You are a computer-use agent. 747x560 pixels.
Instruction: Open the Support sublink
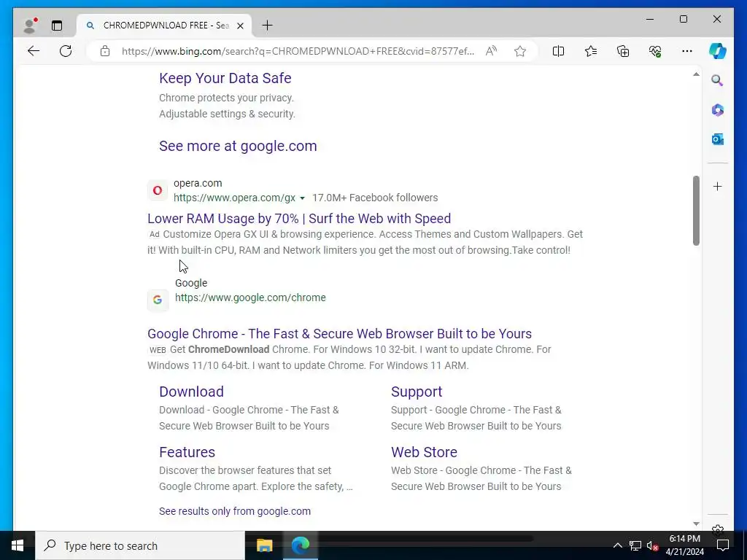tap(417, 392)
